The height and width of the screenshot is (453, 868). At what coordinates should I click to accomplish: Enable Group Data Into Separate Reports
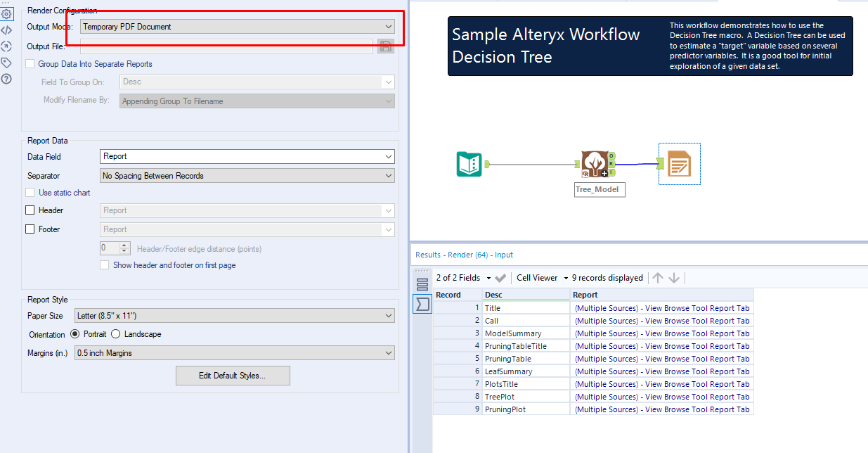pyautogui.click(x=30, y=64)
